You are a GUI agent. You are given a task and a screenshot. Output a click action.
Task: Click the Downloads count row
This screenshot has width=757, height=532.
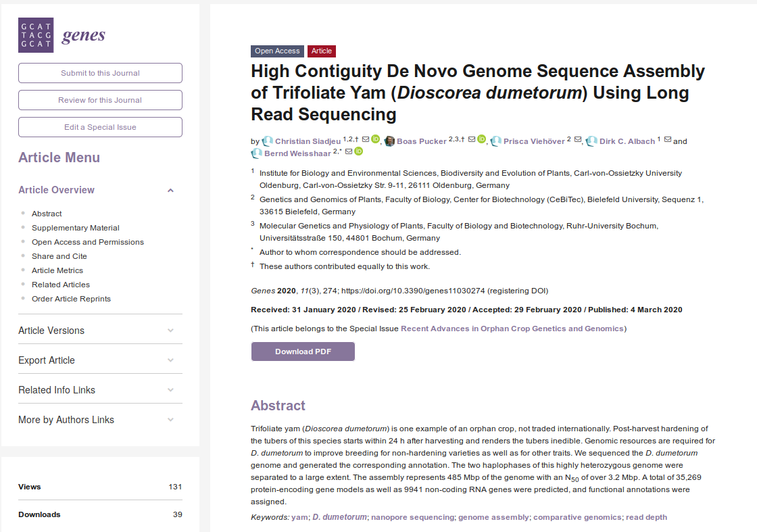(101, 514)
